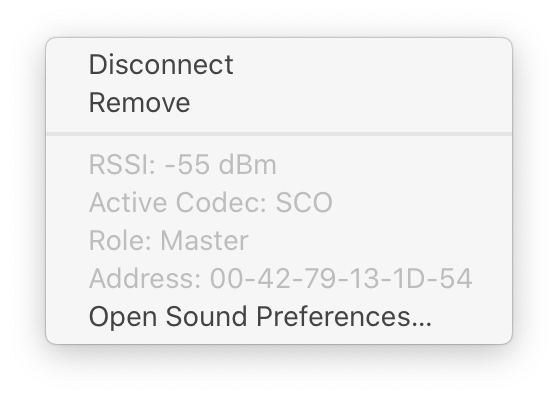
Task: Open Sound Preferences from the menu
Action: pyautogui.click(x=279, y=316)
